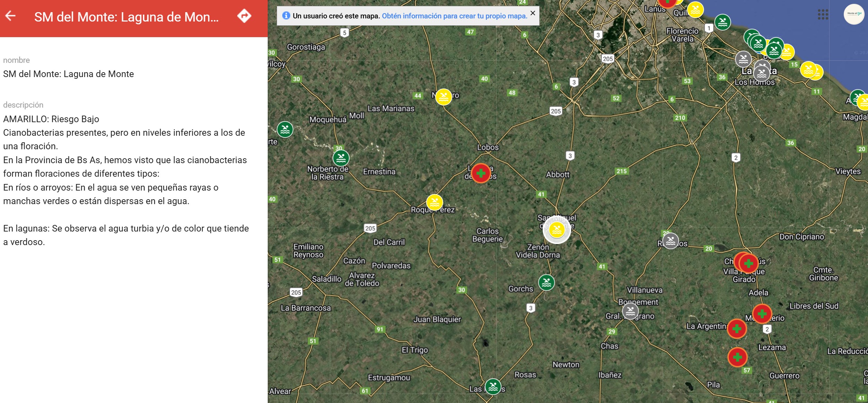Open directions via the diamond arrow icon
This screenshot has height=403, width=868.
(x=244, y=16)
